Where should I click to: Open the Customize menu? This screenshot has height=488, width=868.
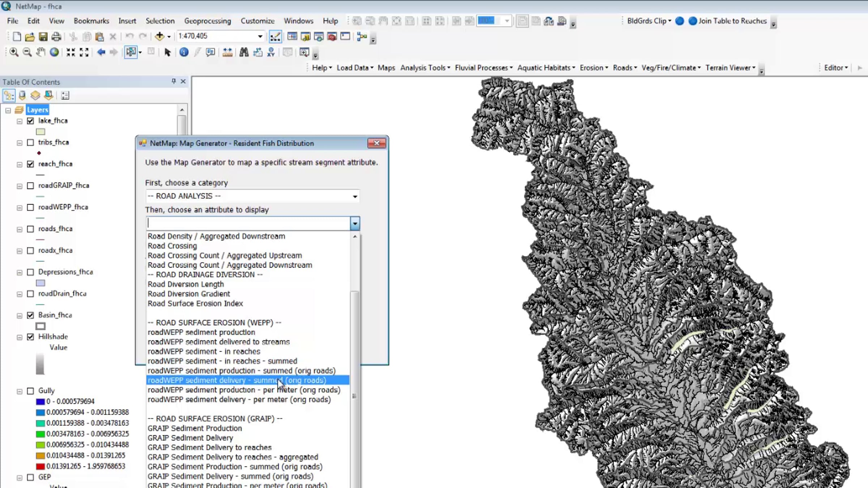[258, 21]
